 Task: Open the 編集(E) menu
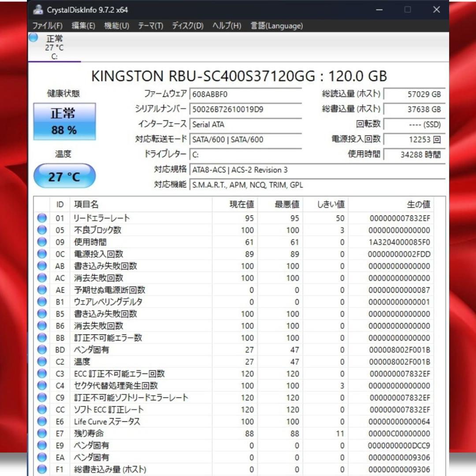click(83, 26)
